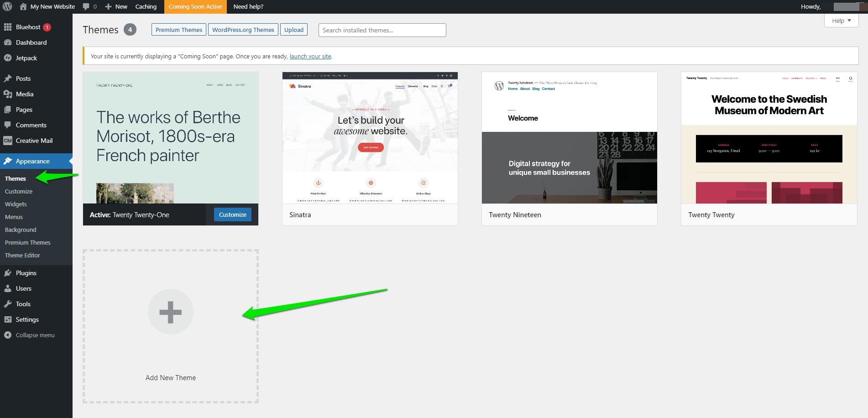This screenshot has width=868, height=418.
Task: Open the Caching menu in top bar
Action: (x=146, y=6)
